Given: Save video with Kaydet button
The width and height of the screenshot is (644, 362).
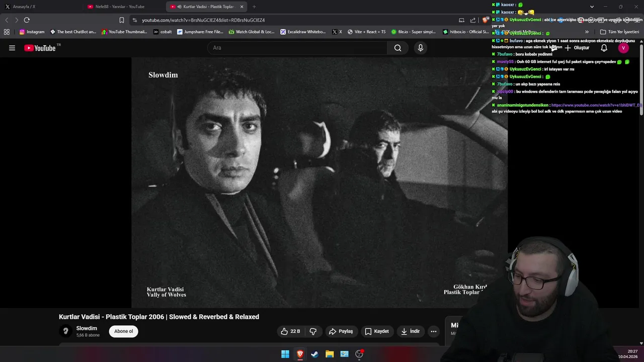Looking at the screenshot, I should 377,331.
